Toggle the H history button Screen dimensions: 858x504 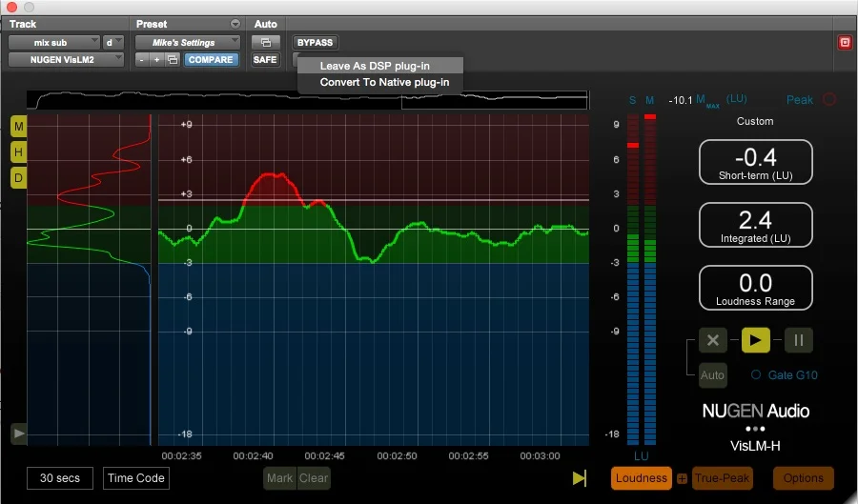(19, 152)
